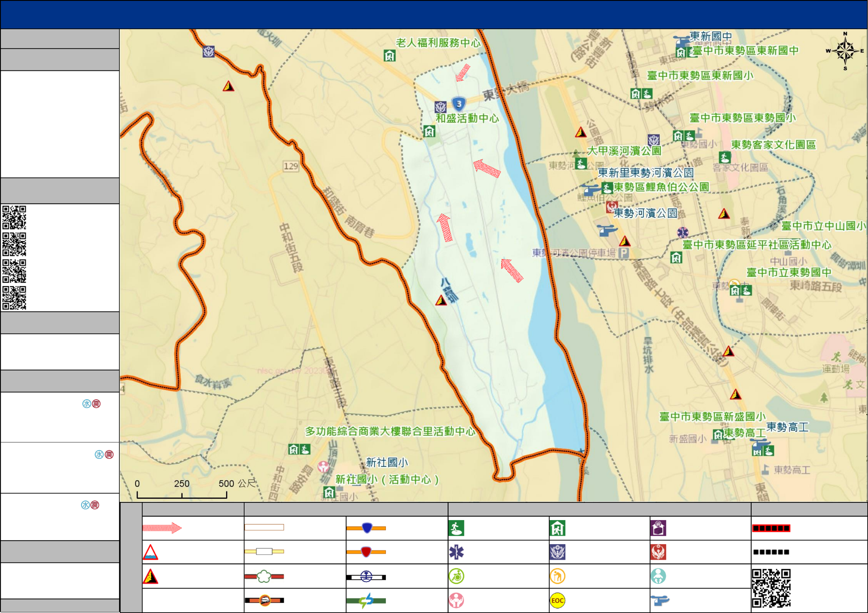This screenshot has height=613, width=868.
Task: Click the 東新里東勢河濱公園 label
Action: 646,173
